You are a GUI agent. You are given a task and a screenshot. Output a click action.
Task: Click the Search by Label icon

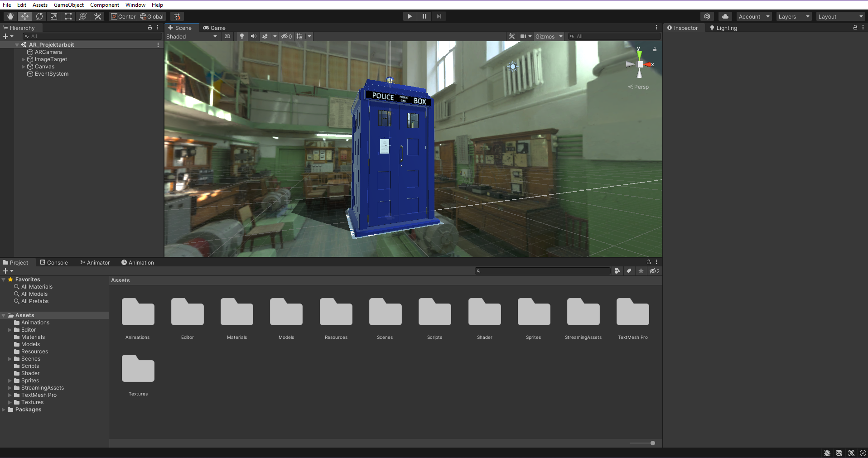coord(629,271)
